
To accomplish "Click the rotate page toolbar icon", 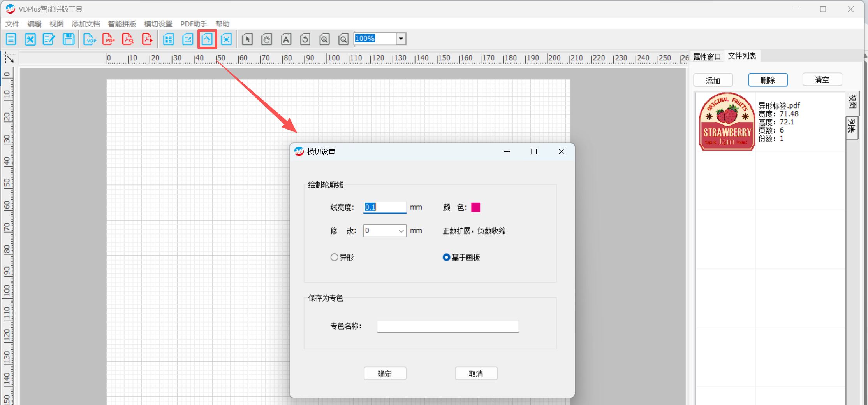I will pyautogui.click(x=305, y=39).
